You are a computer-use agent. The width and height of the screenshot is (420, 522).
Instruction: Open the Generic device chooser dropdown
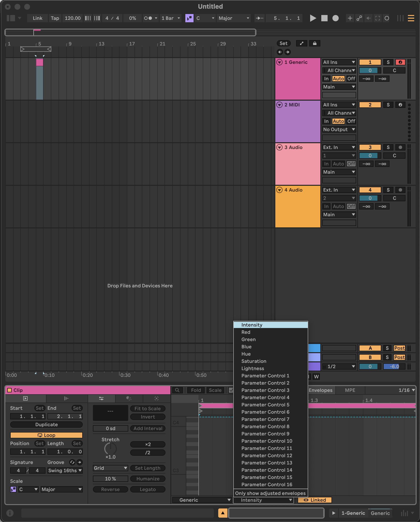[x=202, y=500]
